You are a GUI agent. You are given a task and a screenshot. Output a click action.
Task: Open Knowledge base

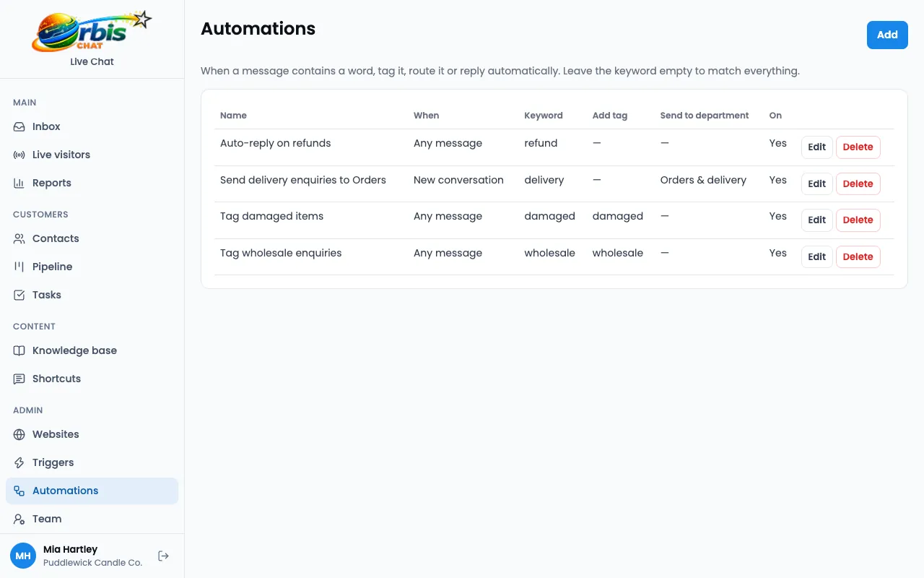pyautogui.click(x=92, y=350)
